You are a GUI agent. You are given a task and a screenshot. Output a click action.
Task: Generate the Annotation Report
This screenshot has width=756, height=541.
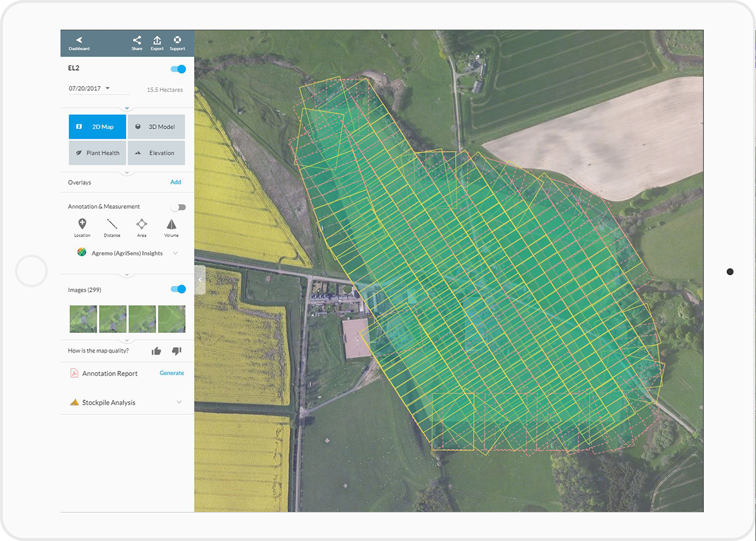click(x=172, y=373)
